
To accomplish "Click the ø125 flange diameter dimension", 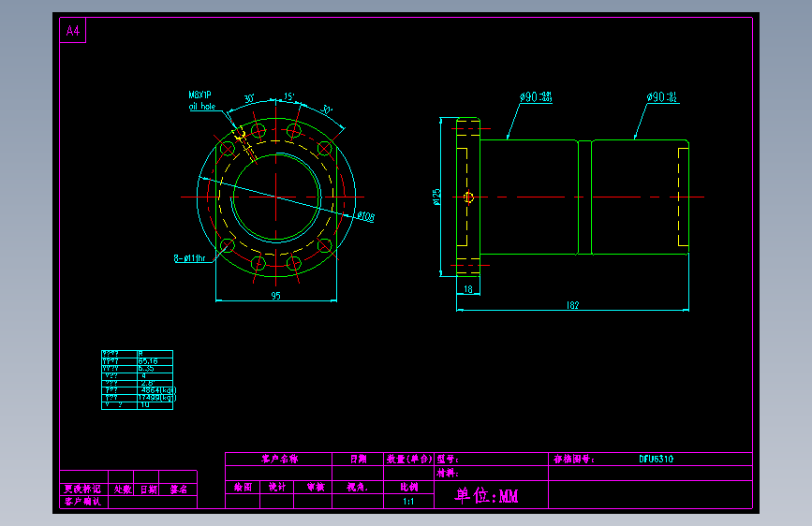I will pyautogui.click(x=436, y=197).
